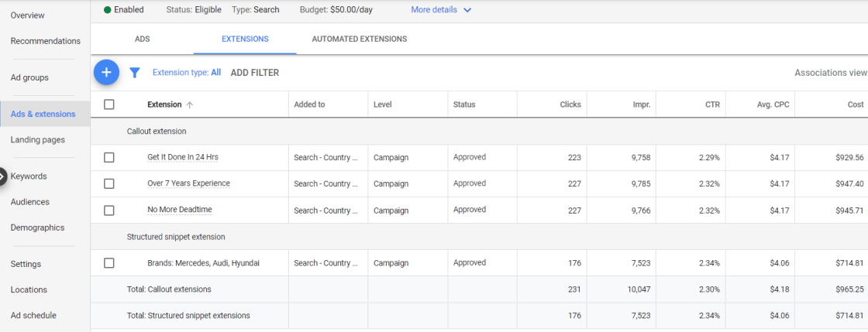Screen dimensions: 868x332
Task: Tick the Brands structured snippet checkbox
Action: (109, 263)
